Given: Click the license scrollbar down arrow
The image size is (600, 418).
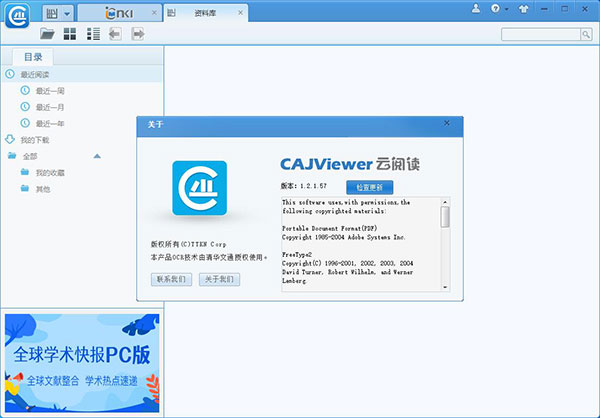Looking at the screenshot, I should (445, 287).
